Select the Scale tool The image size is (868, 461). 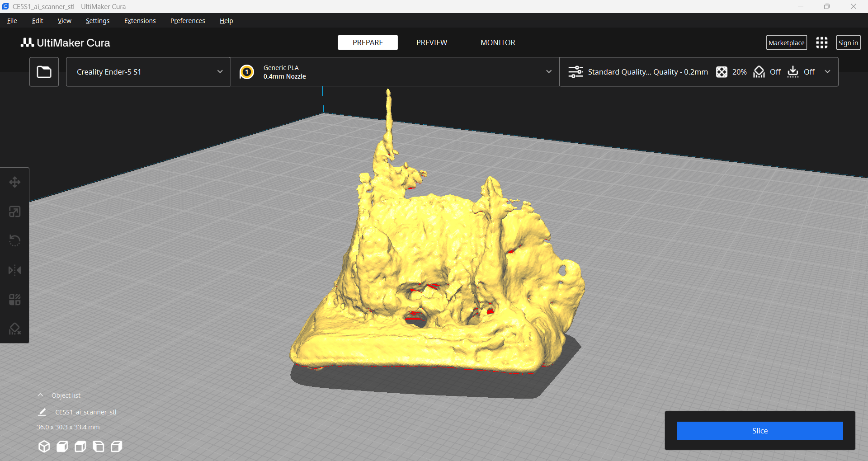click(x=15, y=211)
